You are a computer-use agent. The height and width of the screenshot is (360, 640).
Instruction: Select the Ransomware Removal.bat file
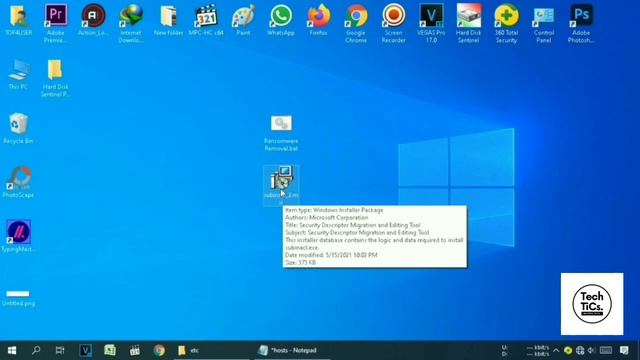[281, 133]
